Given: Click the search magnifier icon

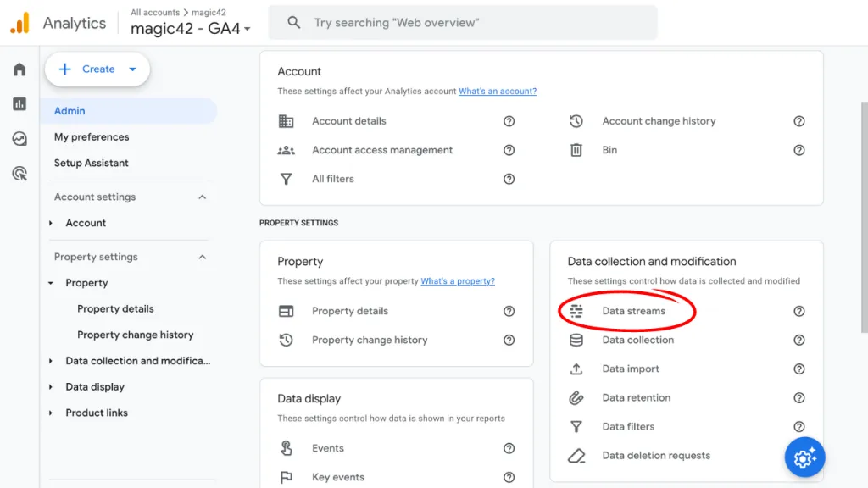Looking at the screenshot, I should point(294,23).
